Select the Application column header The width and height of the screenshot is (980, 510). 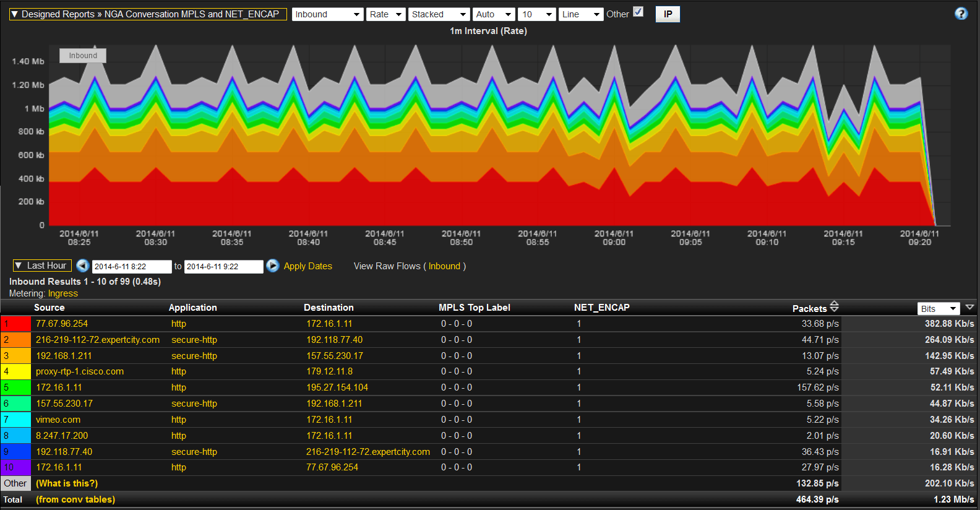pyautogui.click(x=193, y=308)
